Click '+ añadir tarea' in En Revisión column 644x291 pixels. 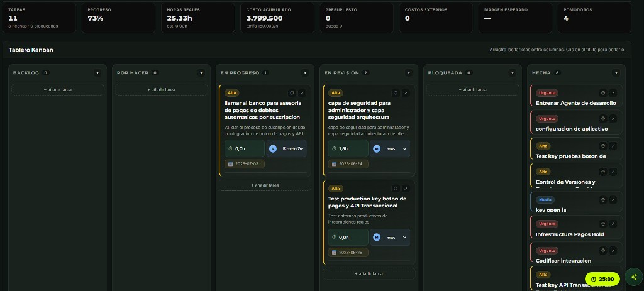(x=369, y=274)
